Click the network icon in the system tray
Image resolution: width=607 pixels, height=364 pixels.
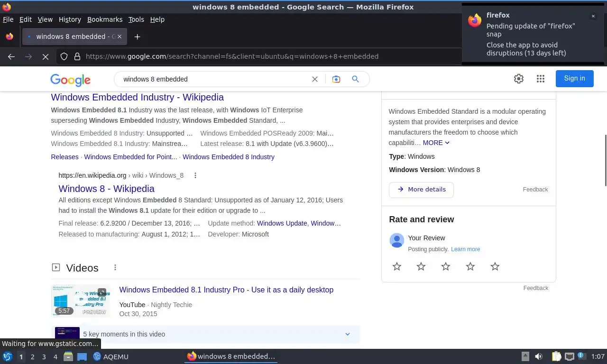(x=570, y=356)
